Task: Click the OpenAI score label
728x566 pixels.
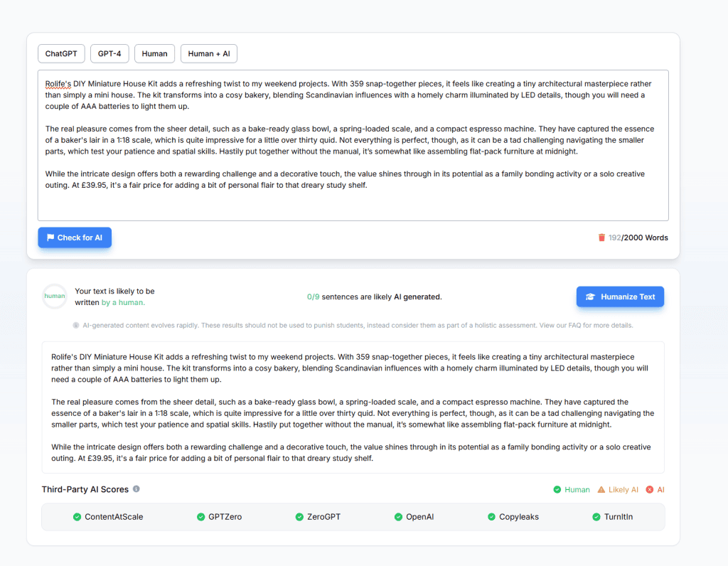Action: [419, 517]
